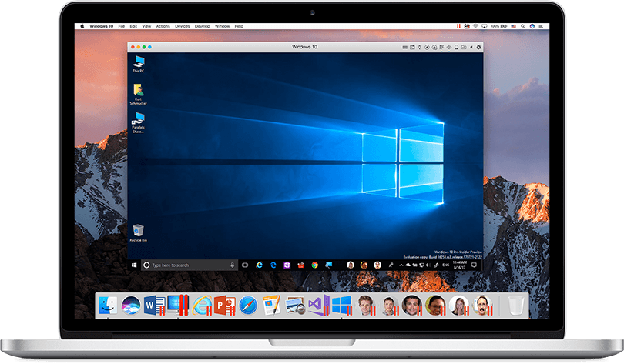Open the AirPlay display menu

(x=485, y=26)
